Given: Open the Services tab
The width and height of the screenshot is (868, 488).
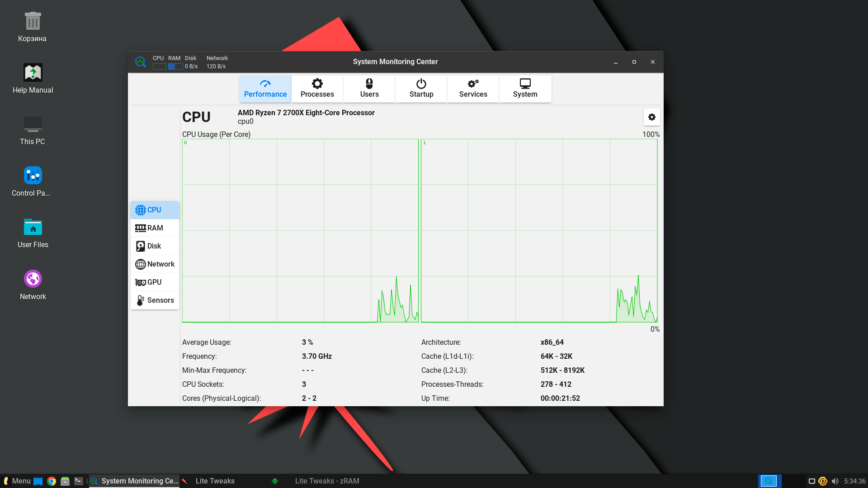Looking at the screenshot, I should click(473, 89).
